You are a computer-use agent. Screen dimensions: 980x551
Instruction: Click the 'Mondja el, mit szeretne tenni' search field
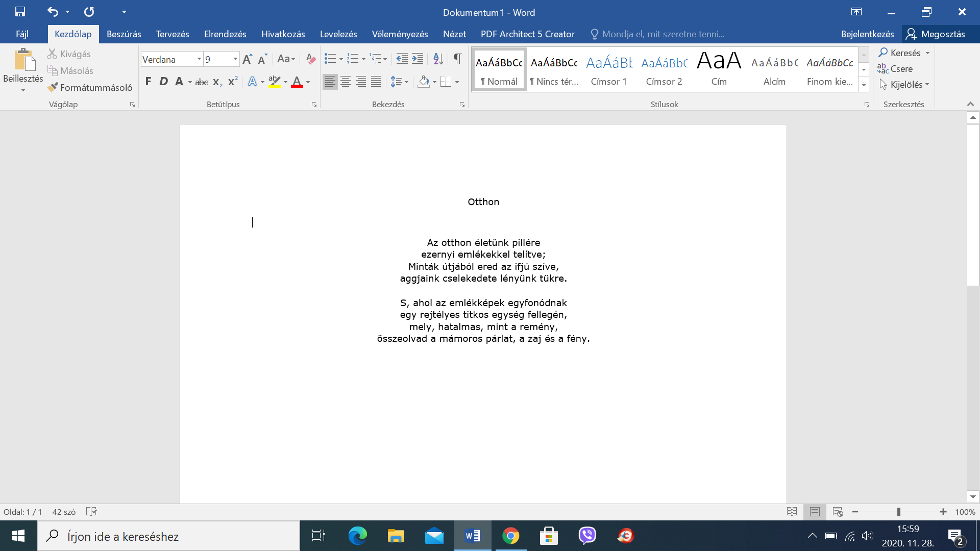(657, 34)
